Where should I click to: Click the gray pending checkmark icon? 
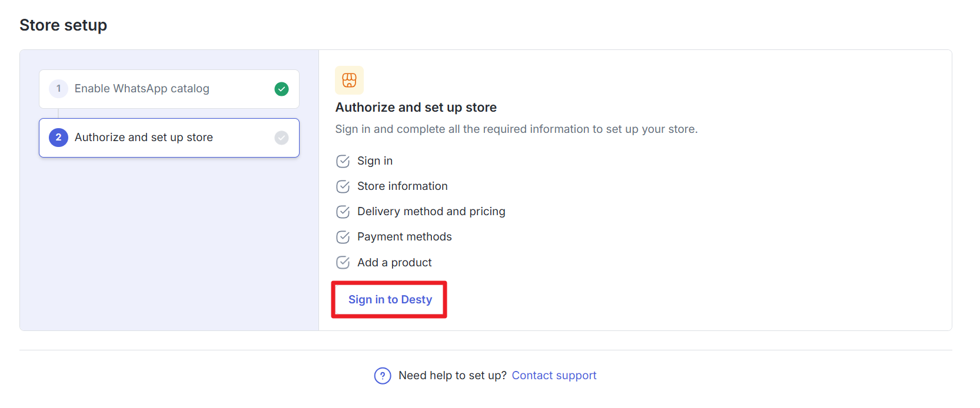click(281, 138)
